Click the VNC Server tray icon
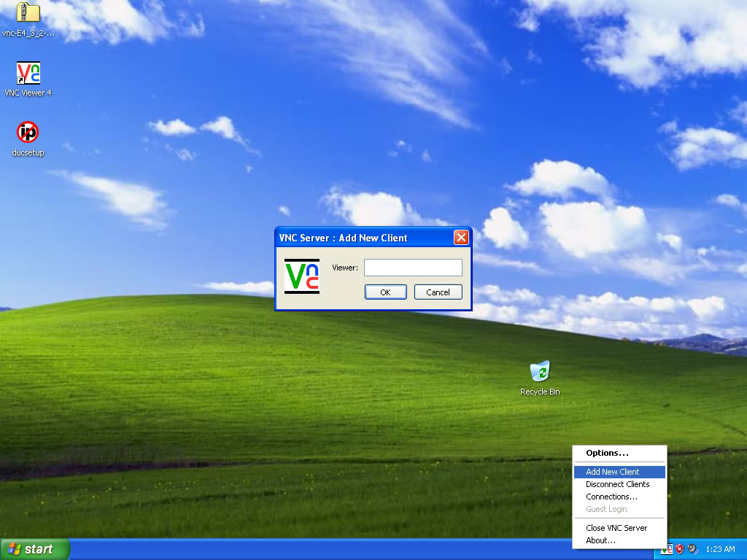Screen dimensions: 747x560 coord(667,549)
